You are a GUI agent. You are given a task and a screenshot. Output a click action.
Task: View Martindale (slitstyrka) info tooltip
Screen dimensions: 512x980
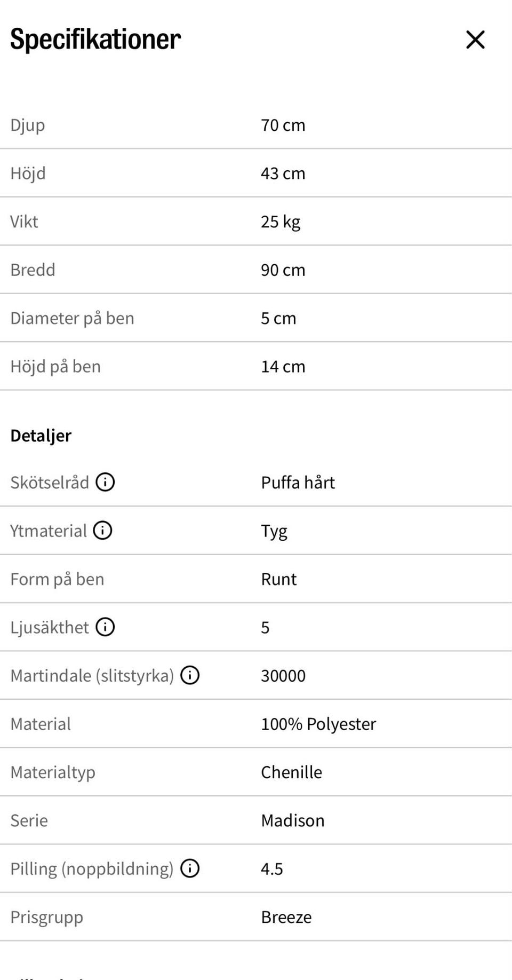(190, 675)
